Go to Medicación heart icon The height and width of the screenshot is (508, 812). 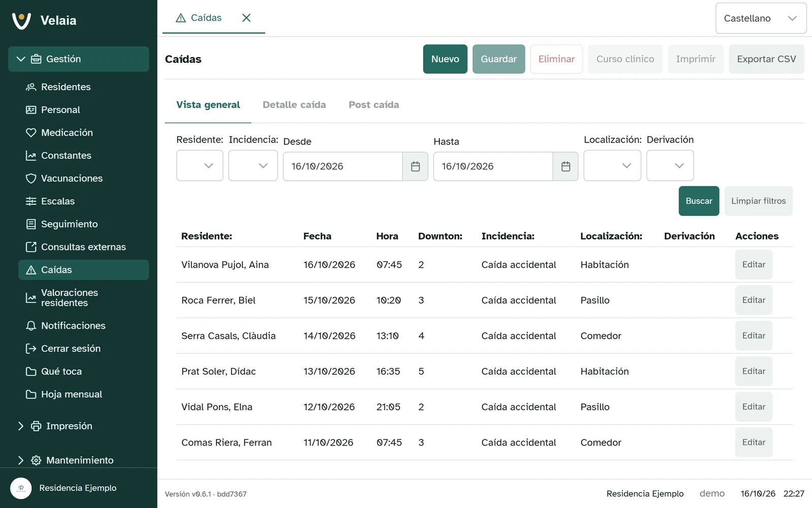coord(31,133)
